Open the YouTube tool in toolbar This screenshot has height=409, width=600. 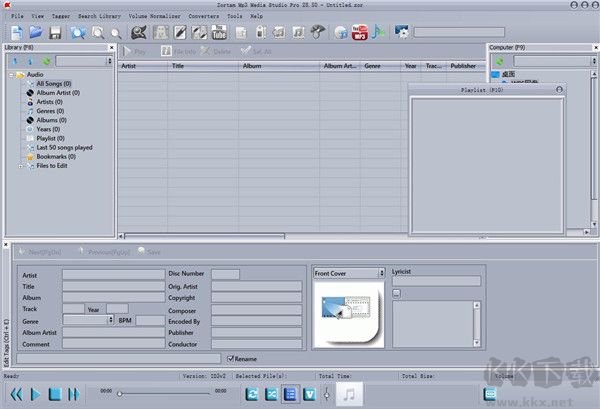(x=219, y=33)
